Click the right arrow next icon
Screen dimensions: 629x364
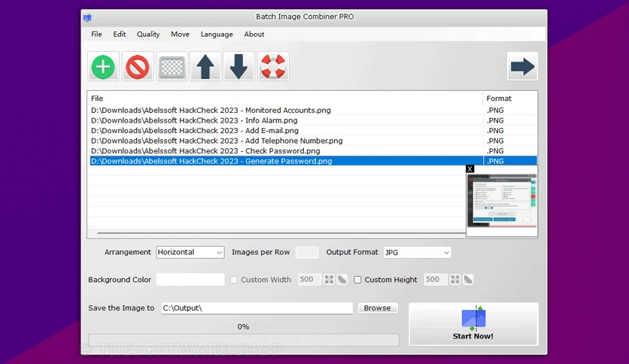(x=522, y=66)
